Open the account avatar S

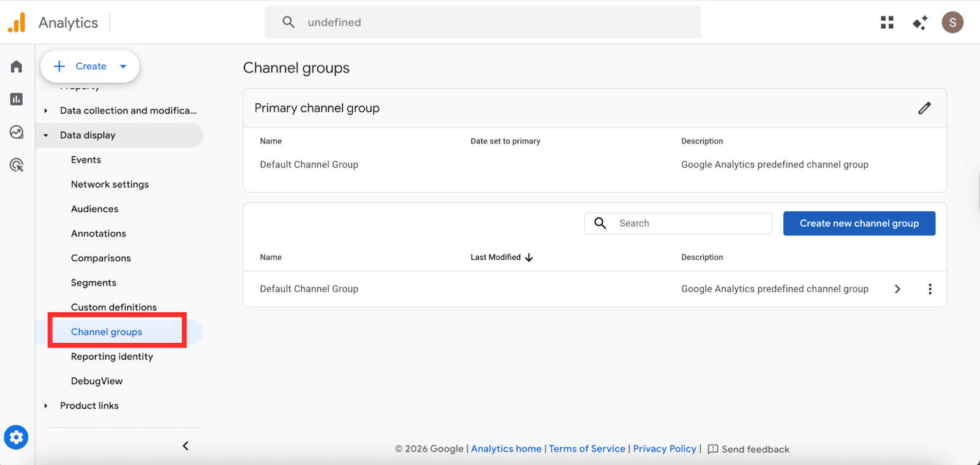(952, 23)
